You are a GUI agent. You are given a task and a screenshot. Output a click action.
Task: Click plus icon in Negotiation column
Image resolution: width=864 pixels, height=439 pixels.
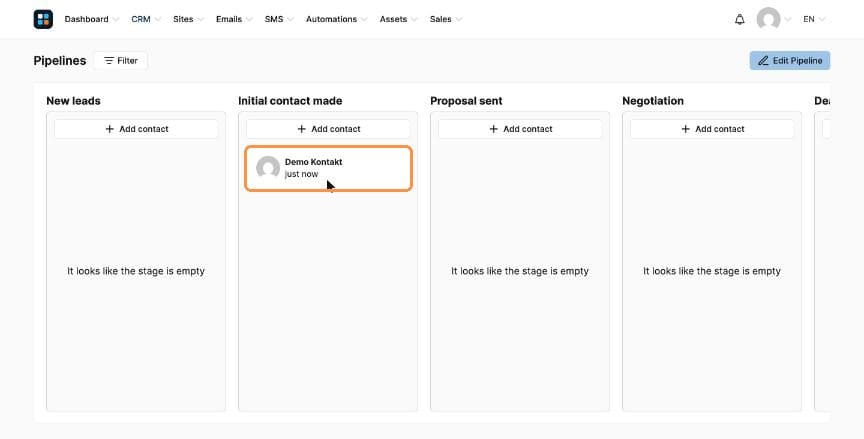(x=685, y=129)
